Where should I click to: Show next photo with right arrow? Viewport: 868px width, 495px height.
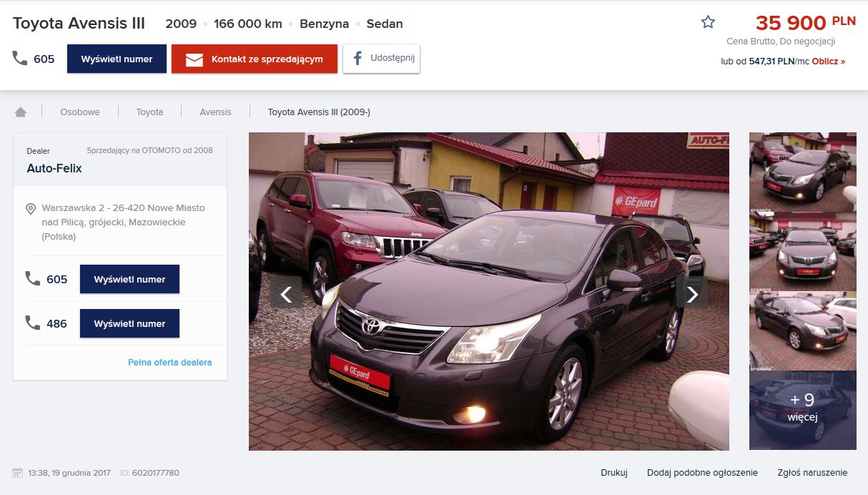691,293
